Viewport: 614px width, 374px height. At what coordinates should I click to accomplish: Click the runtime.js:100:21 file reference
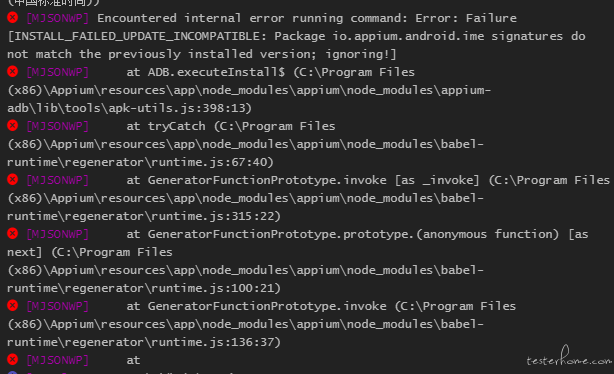pyautogui.click(x=211, y=288)
